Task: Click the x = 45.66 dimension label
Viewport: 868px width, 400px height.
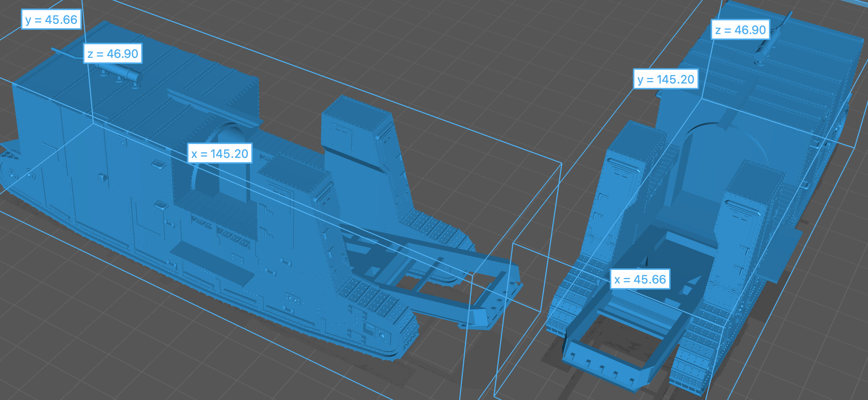Action: pos(640,279)
